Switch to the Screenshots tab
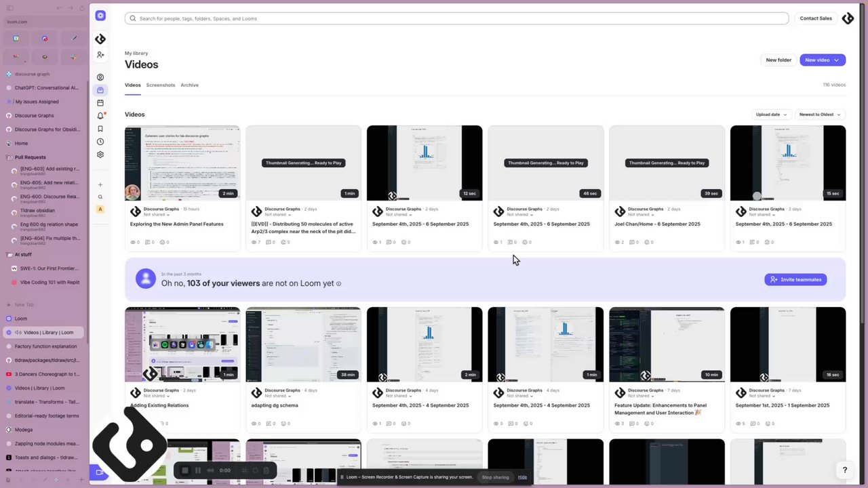This screenshot has height=488, width=868. (x=161, y=85)
